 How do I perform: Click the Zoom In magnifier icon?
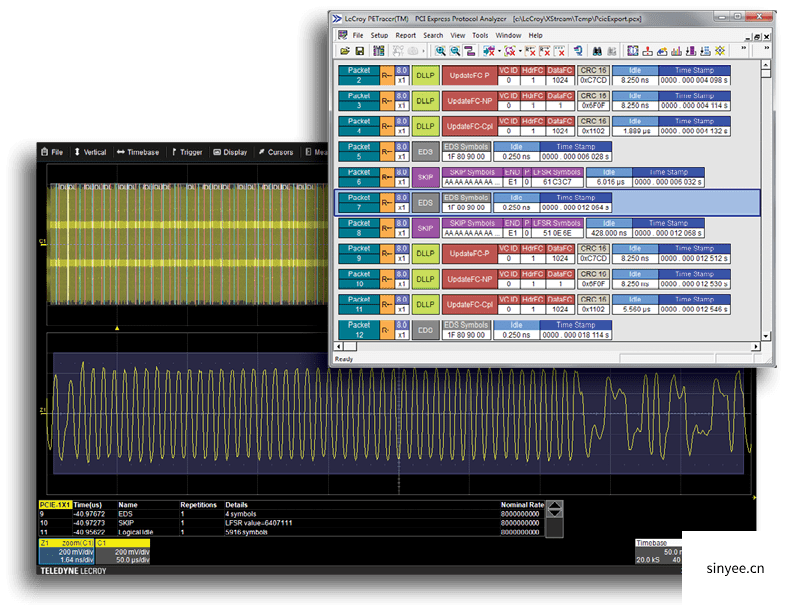pyautogui.click(x=439, y=50)
